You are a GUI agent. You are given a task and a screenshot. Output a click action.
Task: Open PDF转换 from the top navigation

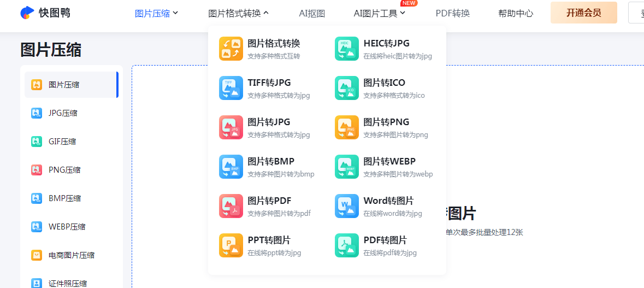pos(453,13)
